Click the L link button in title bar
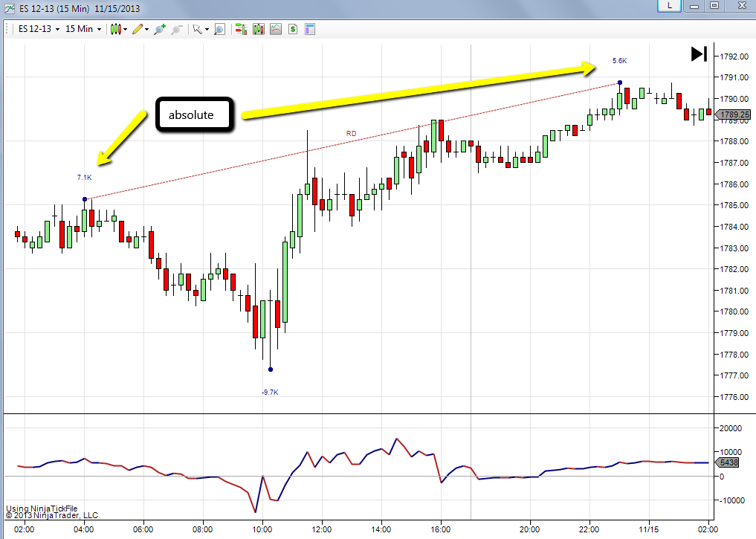 669,6
